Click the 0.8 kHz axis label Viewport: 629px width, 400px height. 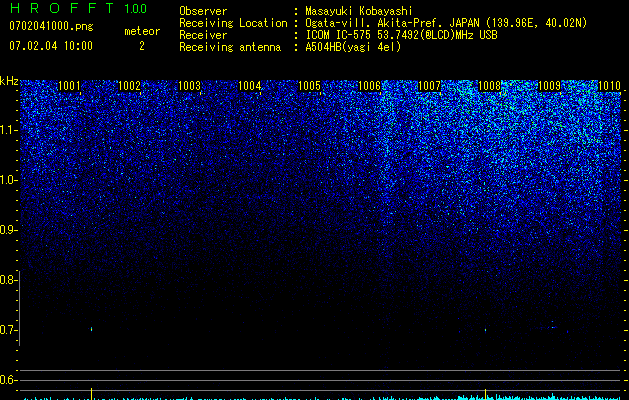point(7,280)
